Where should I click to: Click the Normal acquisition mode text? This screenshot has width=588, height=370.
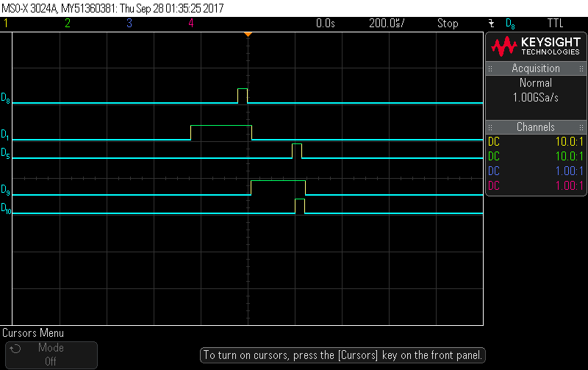[536, 83]
